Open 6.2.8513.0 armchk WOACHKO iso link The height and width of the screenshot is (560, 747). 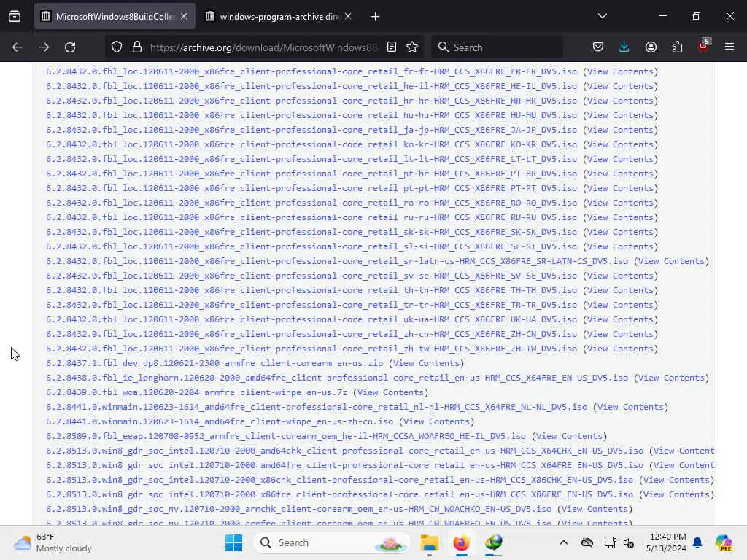click(x=298, y=509)
